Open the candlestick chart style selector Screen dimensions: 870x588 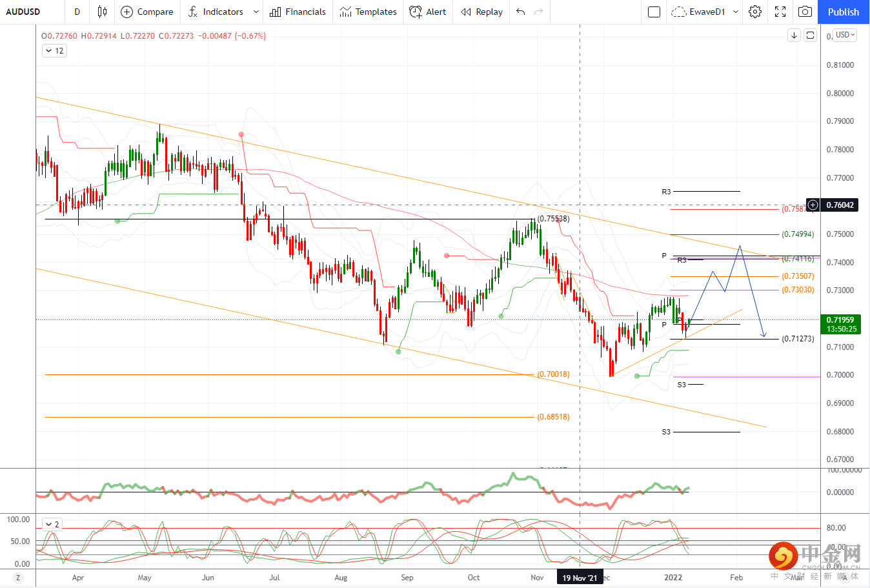102,12
